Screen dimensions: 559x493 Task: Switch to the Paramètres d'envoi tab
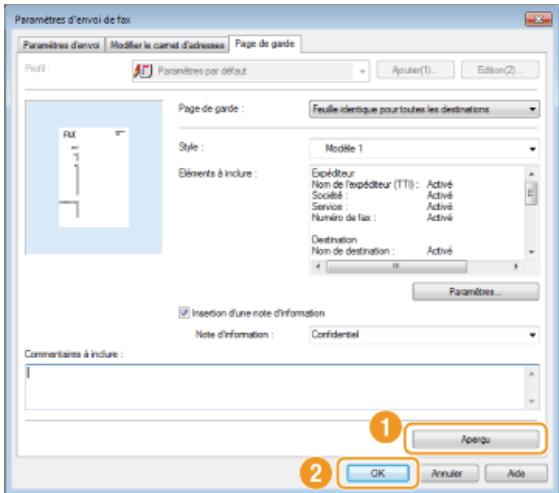click(x=61, y=45)
